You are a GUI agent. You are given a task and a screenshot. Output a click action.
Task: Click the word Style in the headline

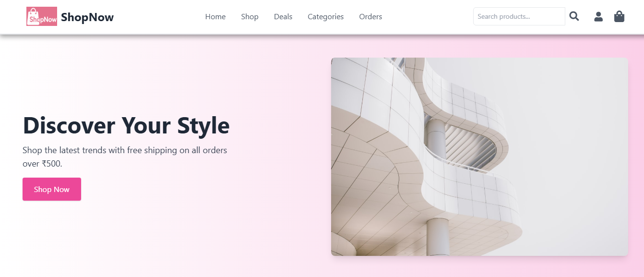point(203,125)
